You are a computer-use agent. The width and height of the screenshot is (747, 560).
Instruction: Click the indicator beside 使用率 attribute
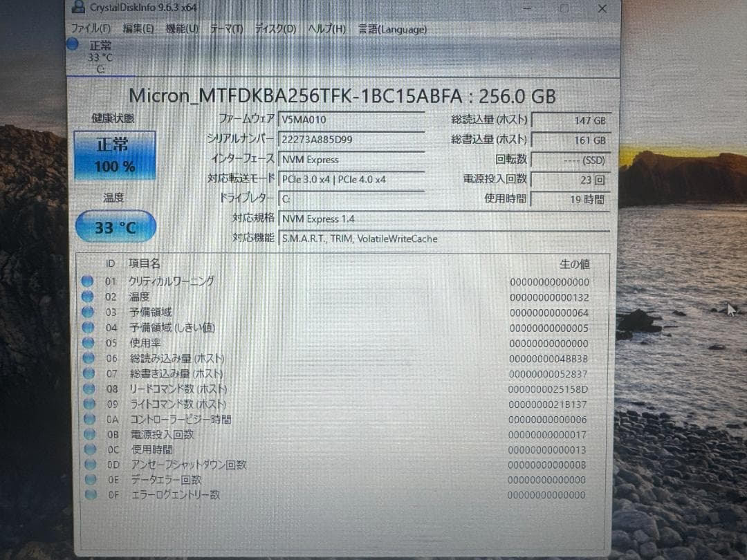(86, 342)
